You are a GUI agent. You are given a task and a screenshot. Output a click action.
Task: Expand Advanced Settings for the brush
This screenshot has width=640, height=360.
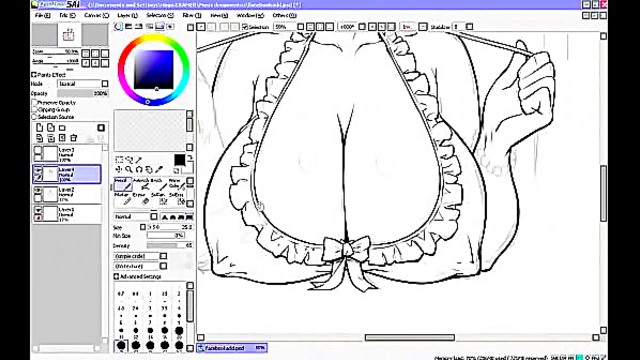click(x=116, y=276)
